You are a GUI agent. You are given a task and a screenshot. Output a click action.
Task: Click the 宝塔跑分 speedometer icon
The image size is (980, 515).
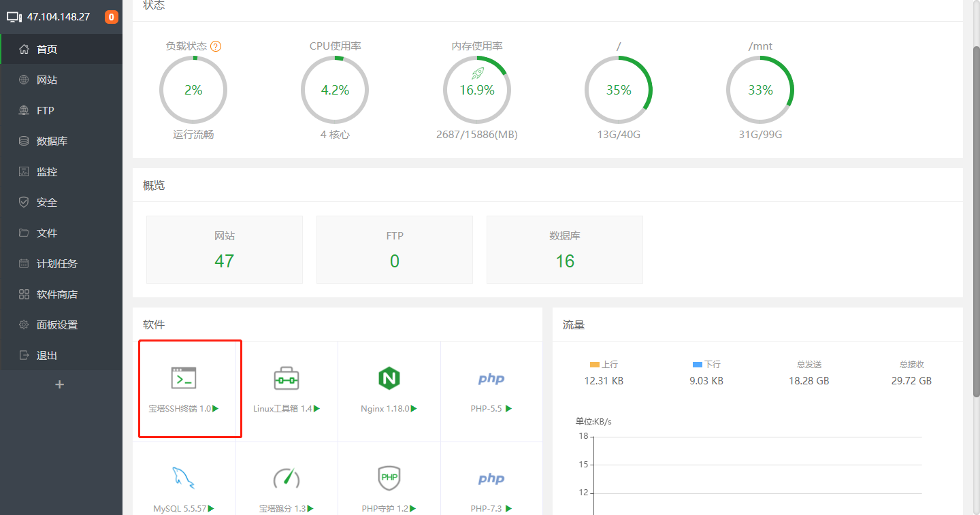[287, 478]
